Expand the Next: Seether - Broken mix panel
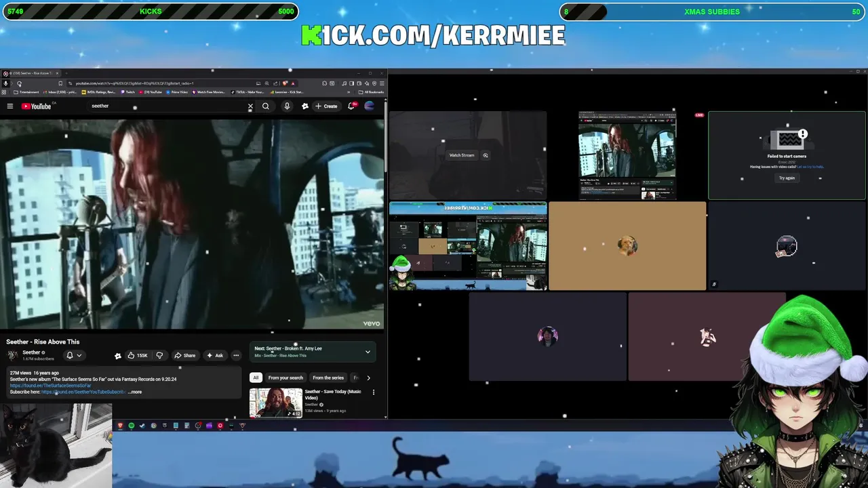The height and width of the screenshot is (488, 868). pyautogui.click(x=368, y=352)
